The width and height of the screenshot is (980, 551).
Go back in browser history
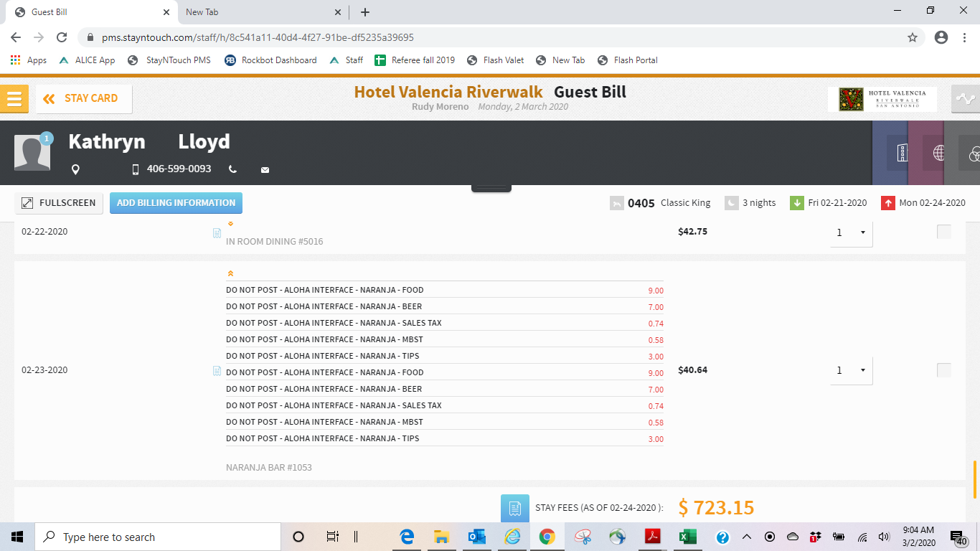[x=16, y=37]
